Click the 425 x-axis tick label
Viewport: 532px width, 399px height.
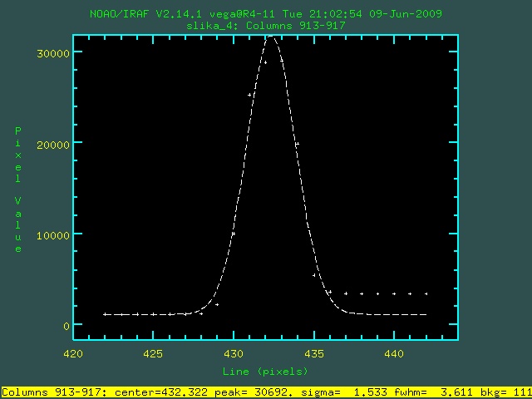click(x=153, y=354)
